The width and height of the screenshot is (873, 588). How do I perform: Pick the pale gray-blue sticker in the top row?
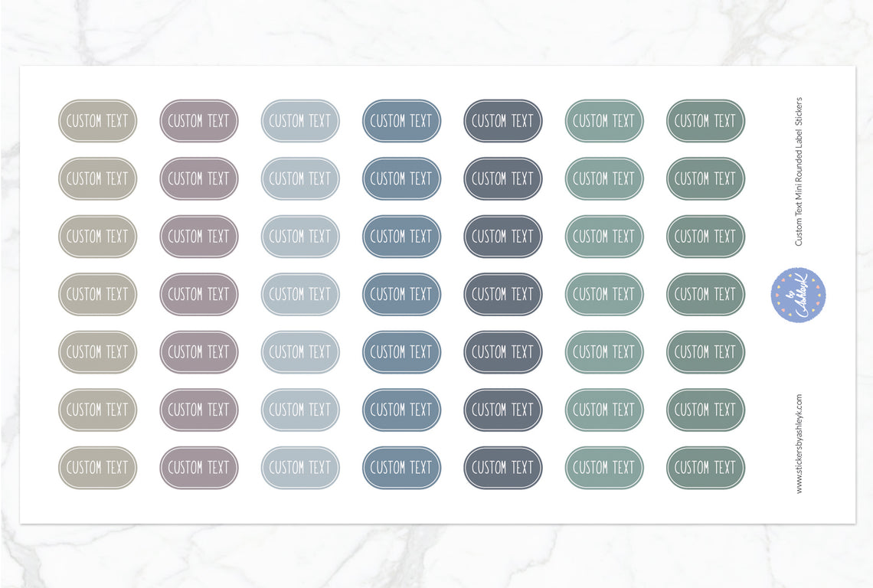[300, 121]
